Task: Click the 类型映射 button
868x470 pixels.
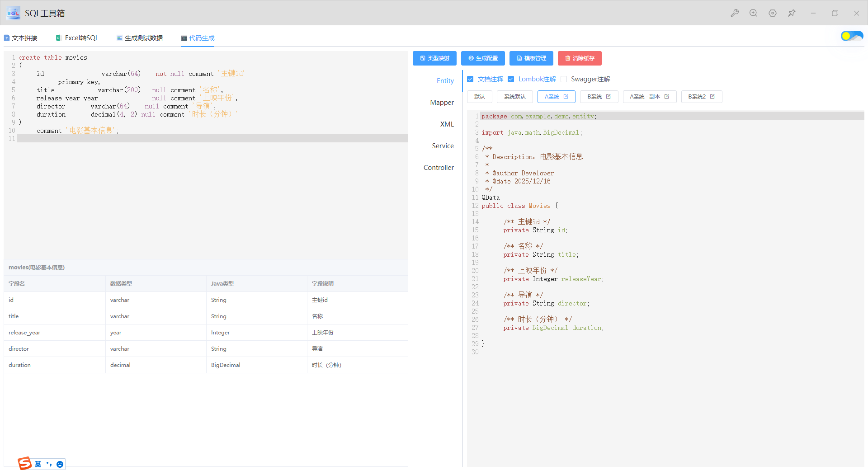Action: (434, 58)
